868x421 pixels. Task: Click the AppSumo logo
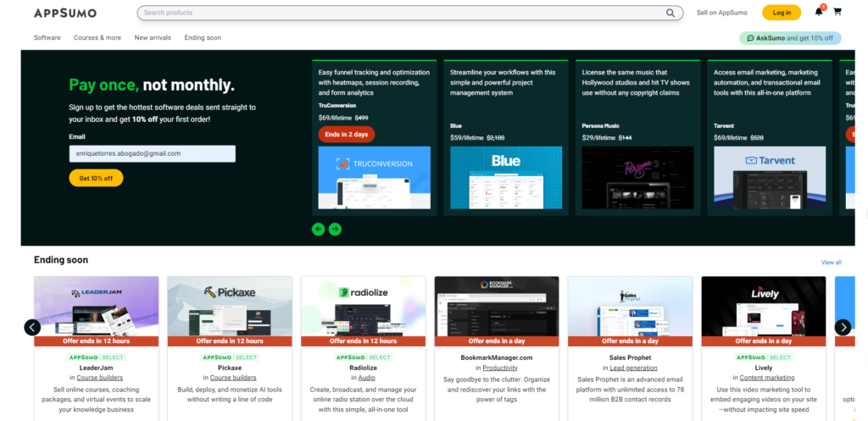point(64,13)
